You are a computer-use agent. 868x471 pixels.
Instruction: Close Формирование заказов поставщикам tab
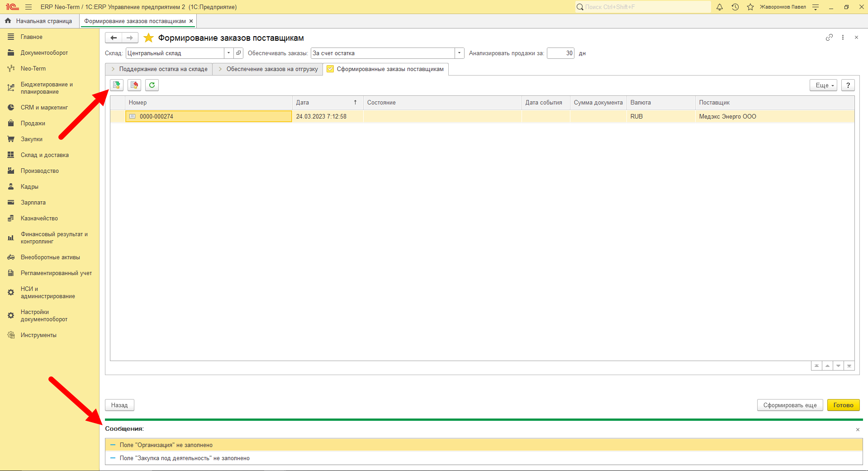point(191,21)
